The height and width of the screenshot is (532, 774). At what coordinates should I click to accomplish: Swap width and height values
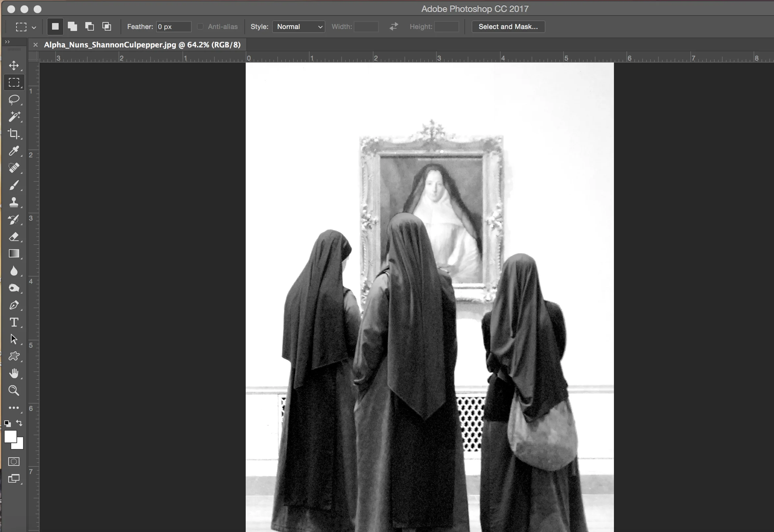click(x=394, y=26)
